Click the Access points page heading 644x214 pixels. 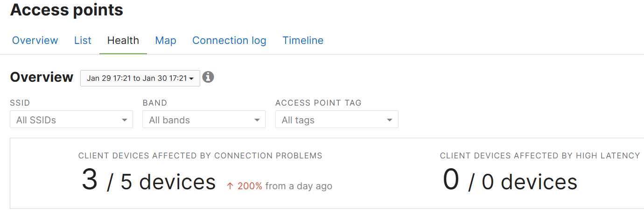[x=67, y=10]
